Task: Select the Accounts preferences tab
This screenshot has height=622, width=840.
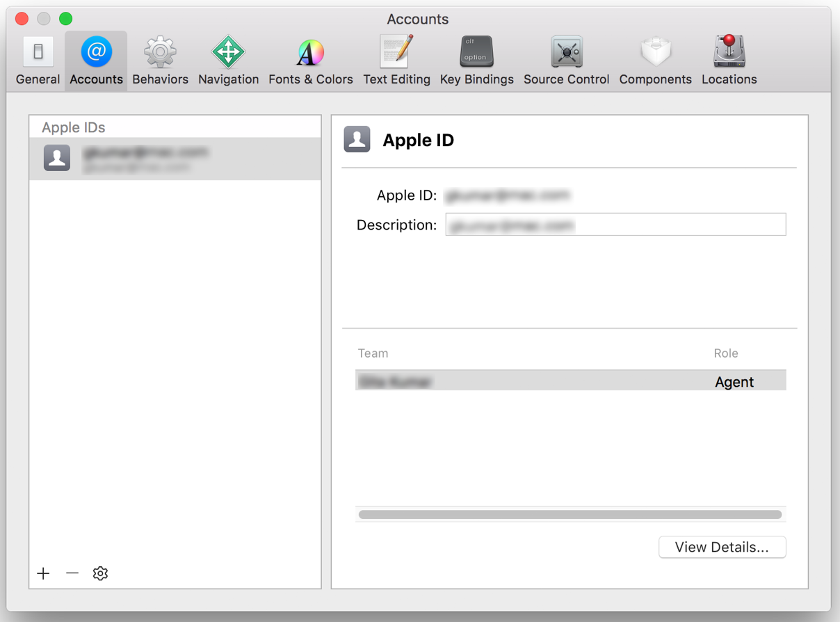Action: [x=96, y=61]
